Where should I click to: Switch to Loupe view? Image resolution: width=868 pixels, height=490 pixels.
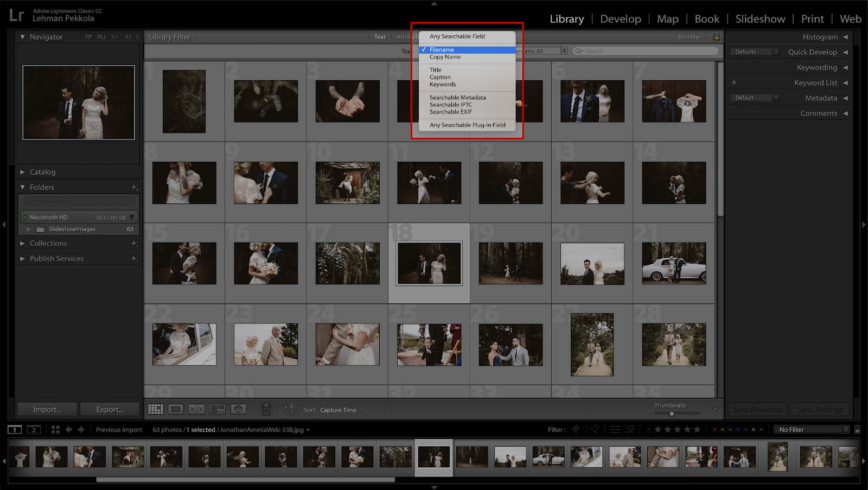pyautogui.click(x=176, y=409)
